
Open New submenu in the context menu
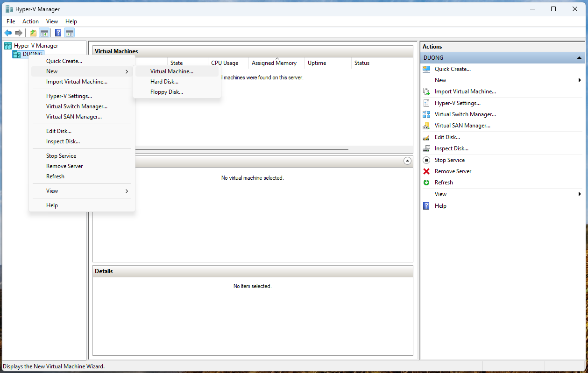[x=82, y=71]
